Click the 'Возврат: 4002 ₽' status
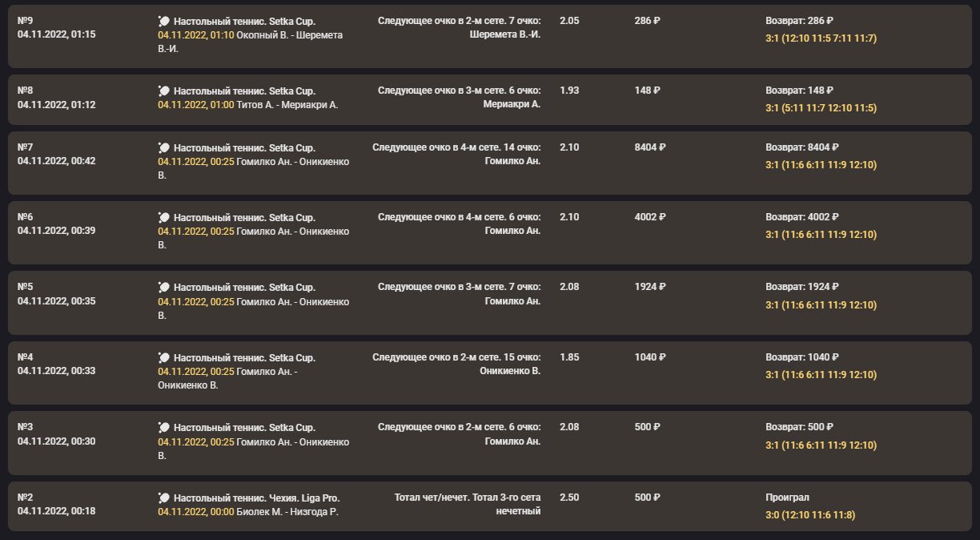The width and height of the screenshot is (980, 540). (x=802, y=217)
